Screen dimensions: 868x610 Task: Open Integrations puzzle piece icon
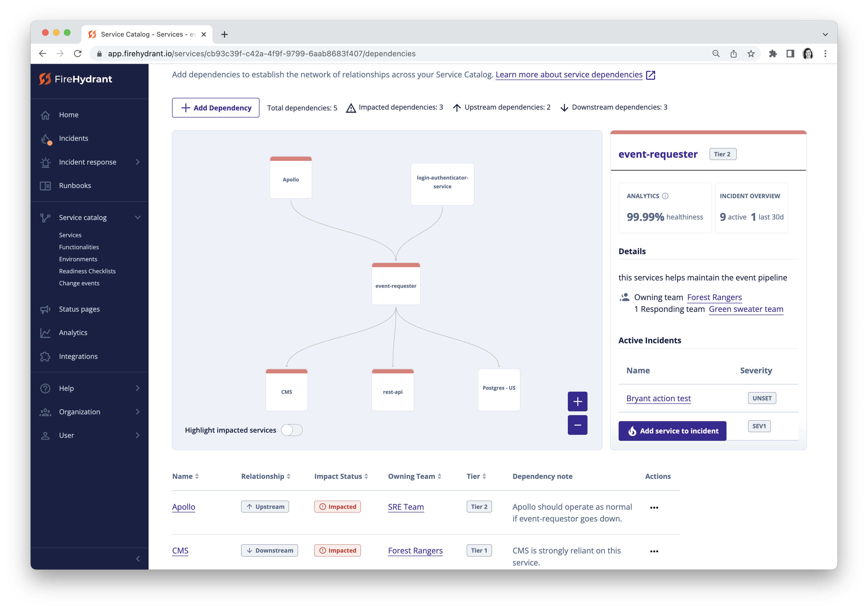coord(45,357)
